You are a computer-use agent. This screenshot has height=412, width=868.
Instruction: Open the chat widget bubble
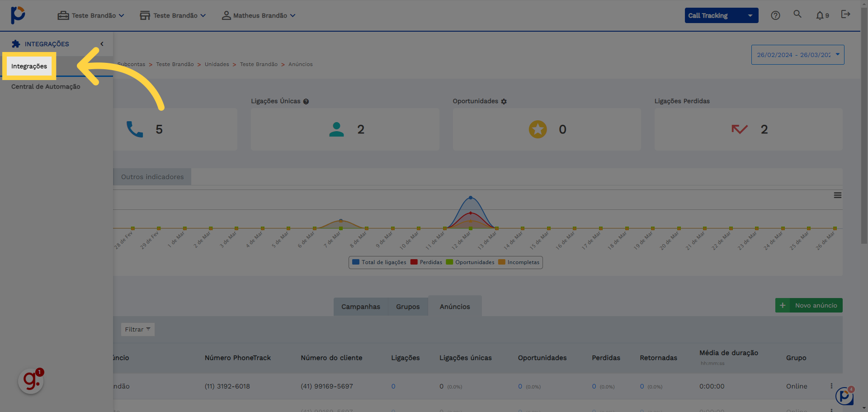pyautogui.click(x=844, y=396)
